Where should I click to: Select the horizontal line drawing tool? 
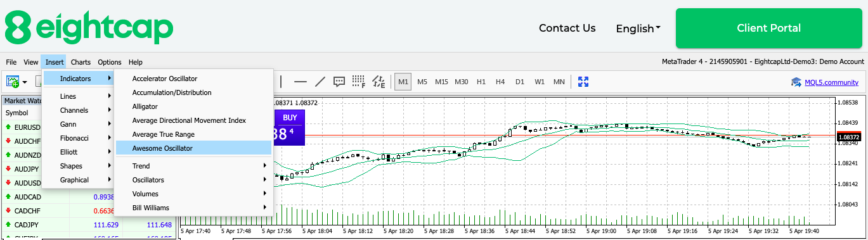[x=301, y=82]
